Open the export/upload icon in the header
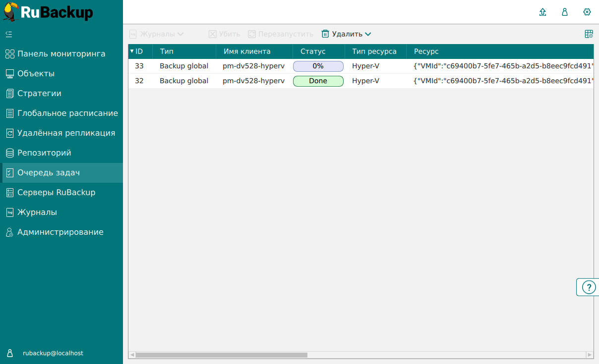This screenshot has height=364, width=599. [542, 12]
